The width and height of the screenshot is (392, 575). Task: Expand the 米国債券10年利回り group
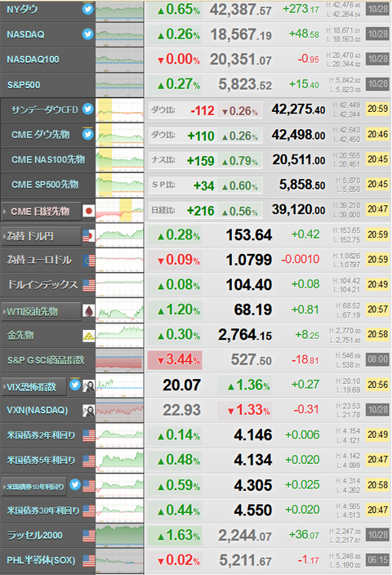click(33, 487)
